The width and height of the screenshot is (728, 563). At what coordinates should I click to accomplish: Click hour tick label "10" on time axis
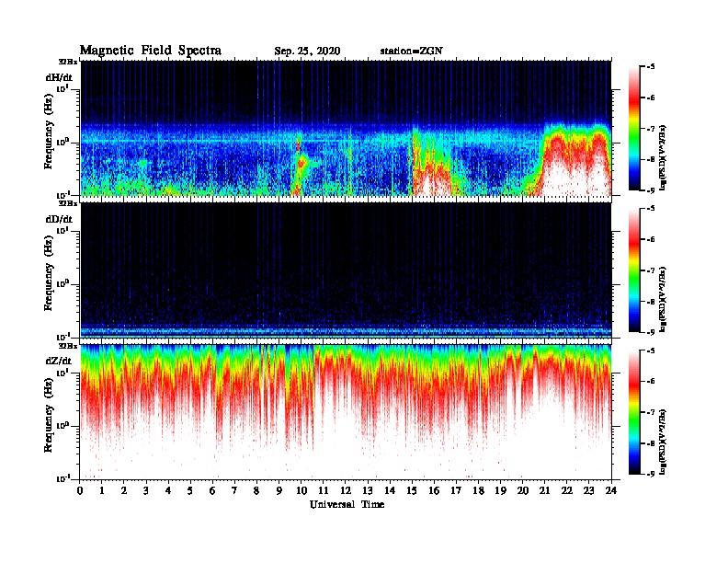click(301, 490)
